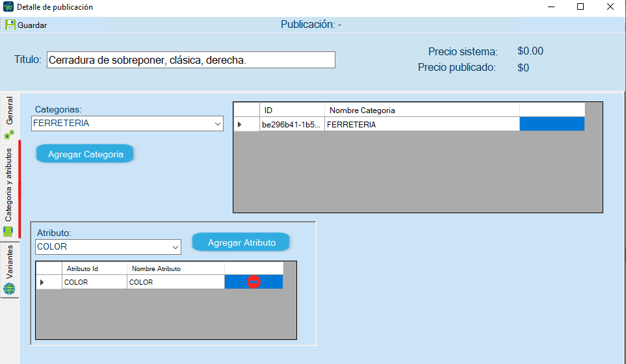
Task: Click the green book icon on the Categoria y atributos tab
Action: pyautogui.click(x=8, y=231)
